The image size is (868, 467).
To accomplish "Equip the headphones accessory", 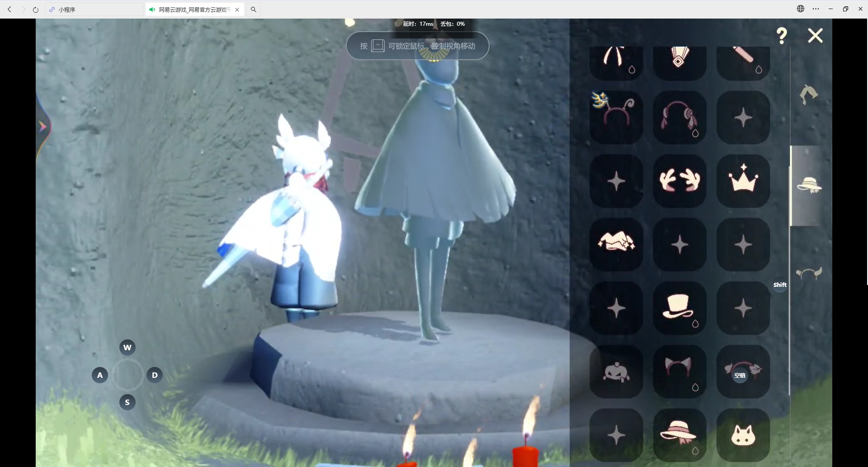I will (x=679, y=118).
